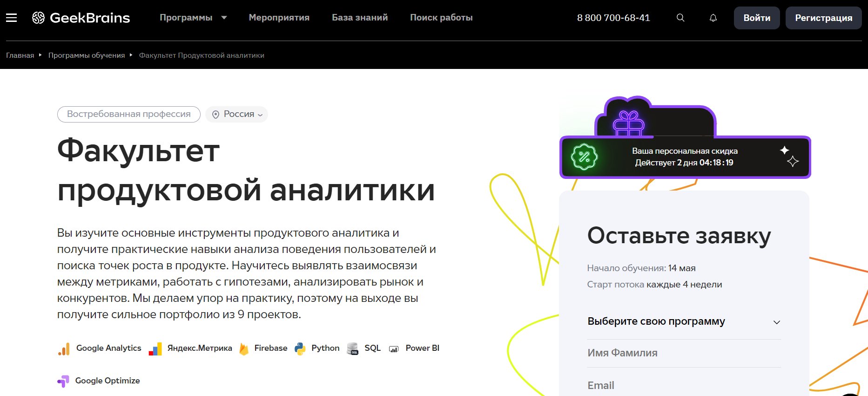Focus the Email input field
Screen dimensions: 868x396
click(684, 385)
